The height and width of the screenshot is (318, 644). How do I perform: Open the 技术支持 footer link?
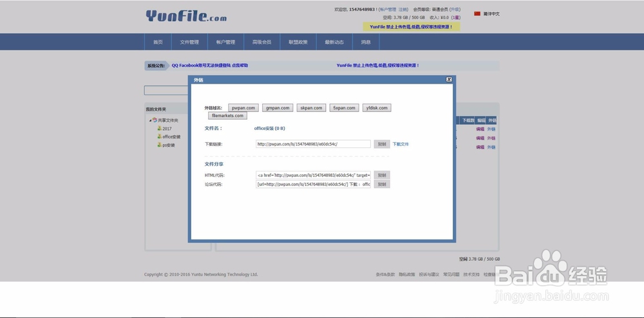(x=471, y=274)
